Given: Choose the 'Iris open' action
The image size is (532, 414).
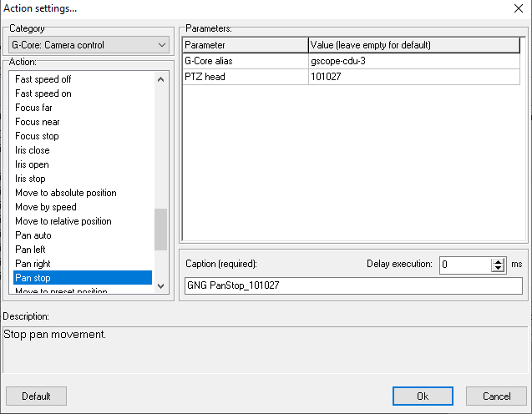Looking at the screenshot, I should tap(32, 164).
